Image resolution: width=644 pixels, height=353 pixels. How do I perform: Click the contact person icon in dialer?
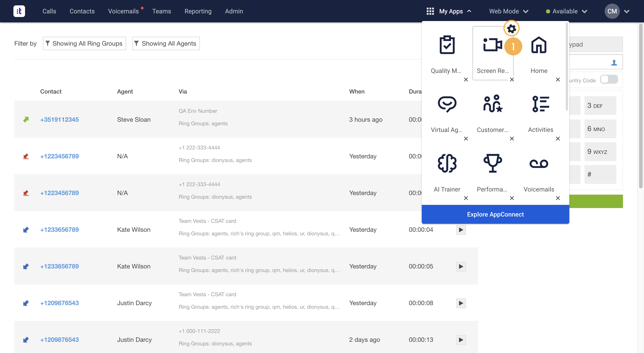[614, 63]
